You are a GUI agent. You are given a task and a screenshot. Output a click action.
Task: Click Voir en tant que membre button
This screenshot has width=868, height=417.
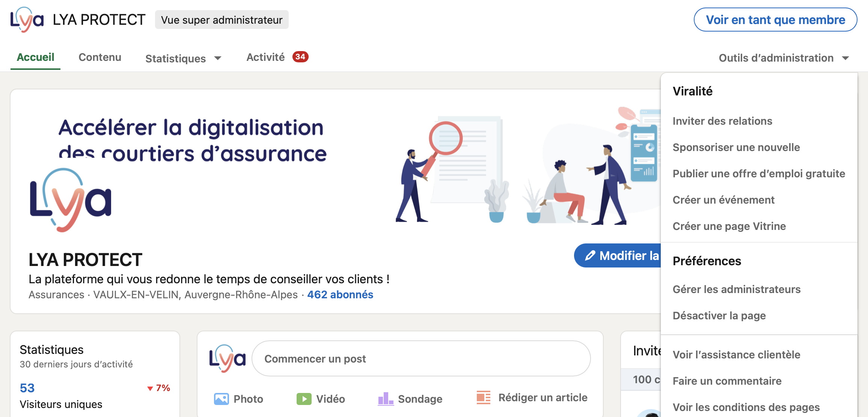point(775,20)
